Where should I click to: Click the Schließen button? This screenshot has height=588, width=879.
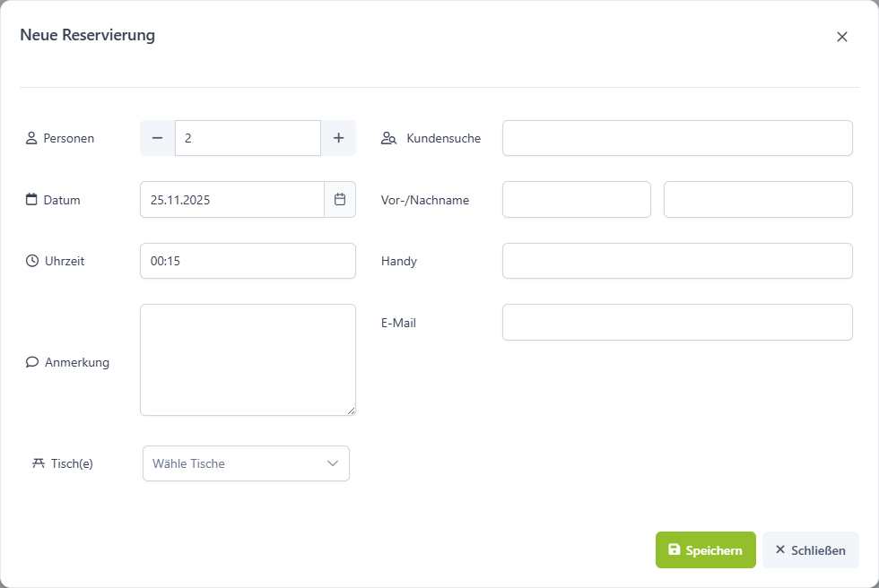coord(811,550)
